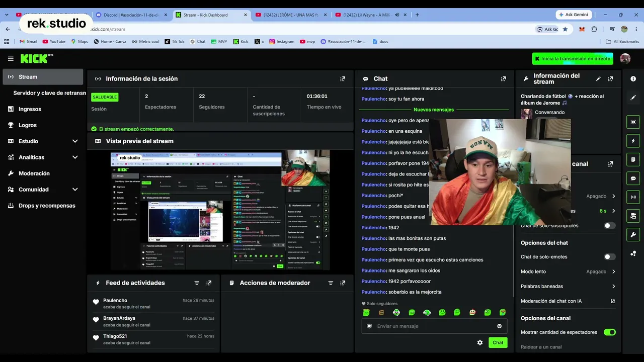Open the Palabras baneadas list
644x362 pixels.
[x=568, y=287]
